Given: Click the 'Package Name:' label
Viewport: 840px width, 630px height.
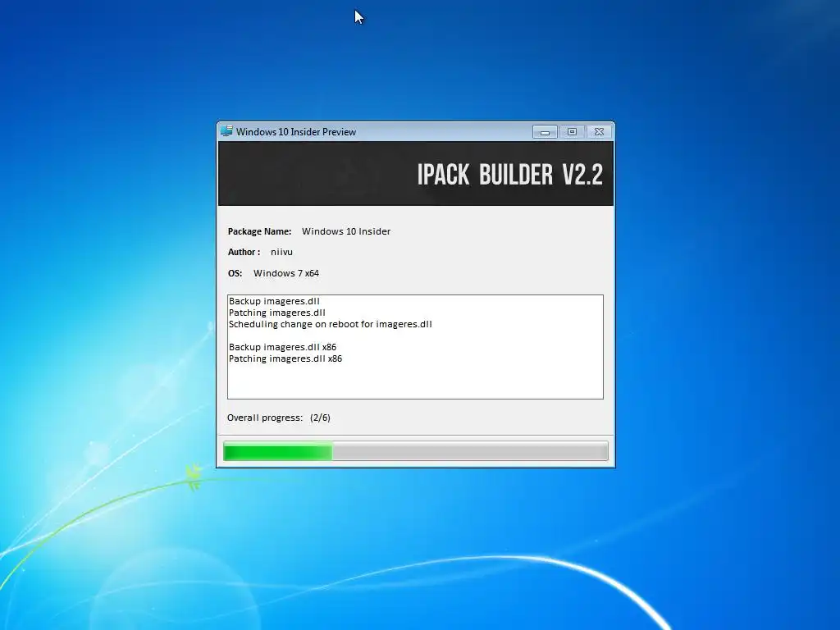Looking at the screenshot, I should point(259,231).
